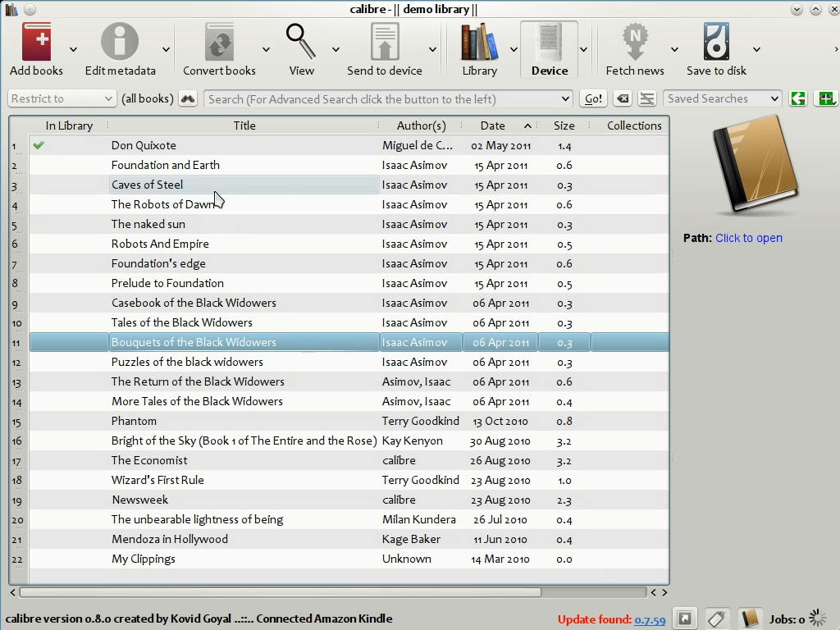Click the Add books icon
Viewport: 840px width, 630px height.
click(36, 43)
